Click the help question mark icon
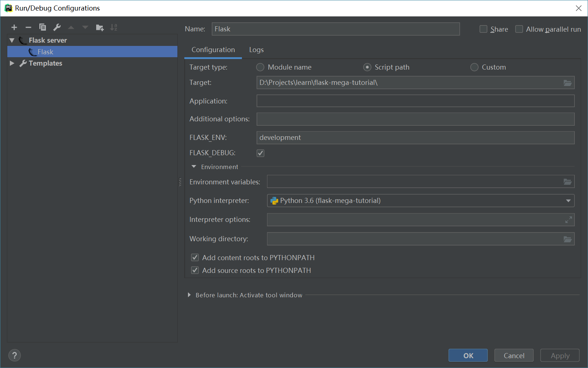Image resolution: width=588 pixels, height=368 pixels. pyautogui.click(x=14, y=355)
